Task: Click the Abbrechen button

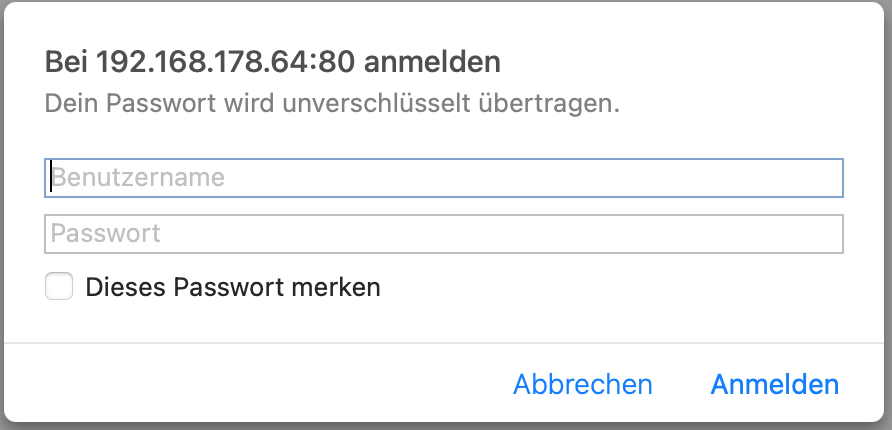Action: (x=582, y=385)
